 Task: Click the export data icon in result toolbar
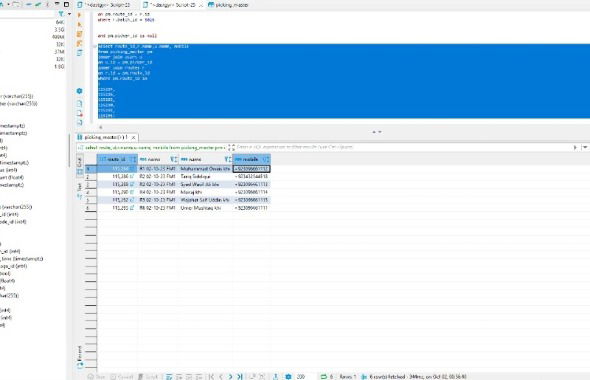click(x=276, y=377)
